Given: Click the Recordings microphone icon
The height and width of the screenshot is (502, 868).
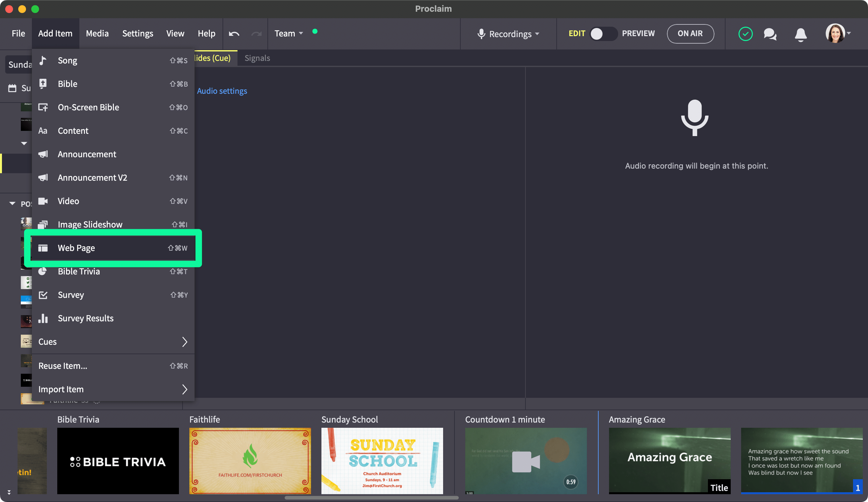Looking at the screenshot, I should (481, 34).
